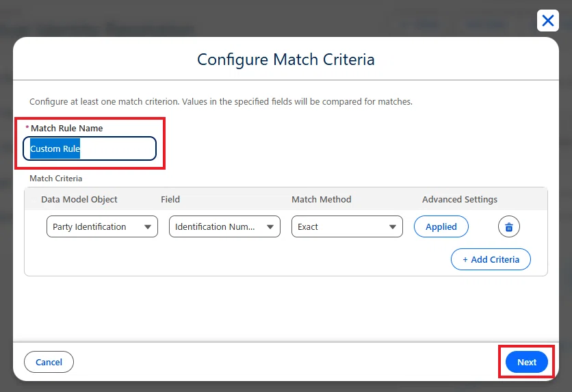This screenshot has height=392, width=572.
Task: Open the Data Model Object dropdown
Action: coord(102,227)
